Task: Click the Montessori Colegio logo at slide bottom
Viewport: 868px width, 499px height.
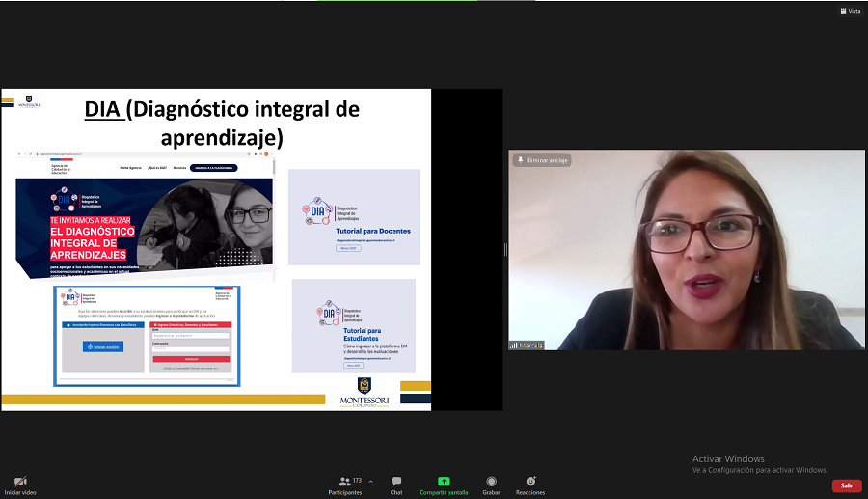Action: pos(365,393)
